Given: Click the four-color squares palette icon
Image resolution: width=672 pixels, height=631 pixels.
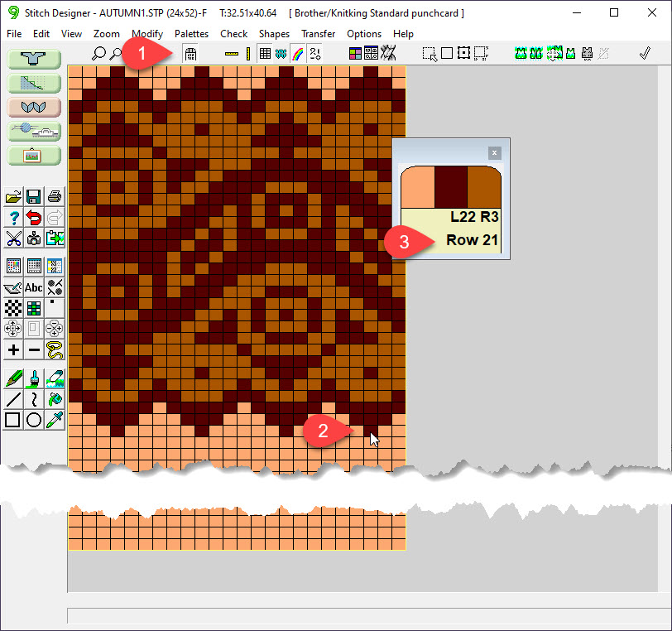Looking at the screenshot, I should (355, 54).
